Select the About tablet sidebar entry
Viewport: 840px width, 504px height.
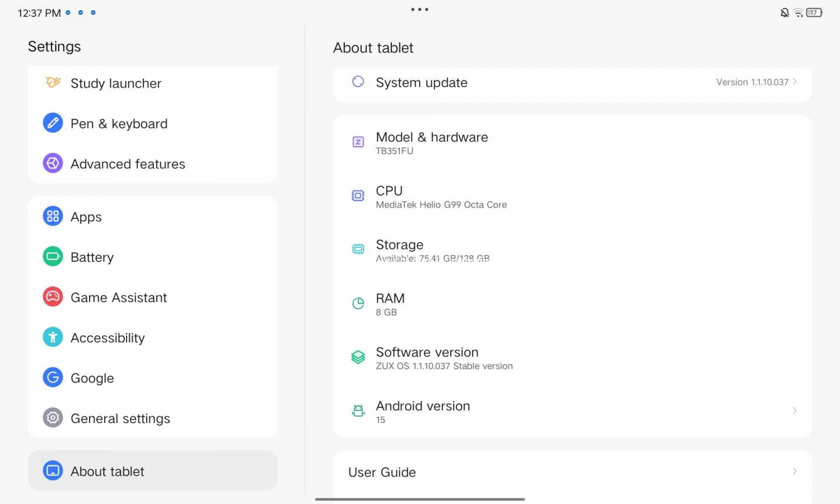[152, 470]
